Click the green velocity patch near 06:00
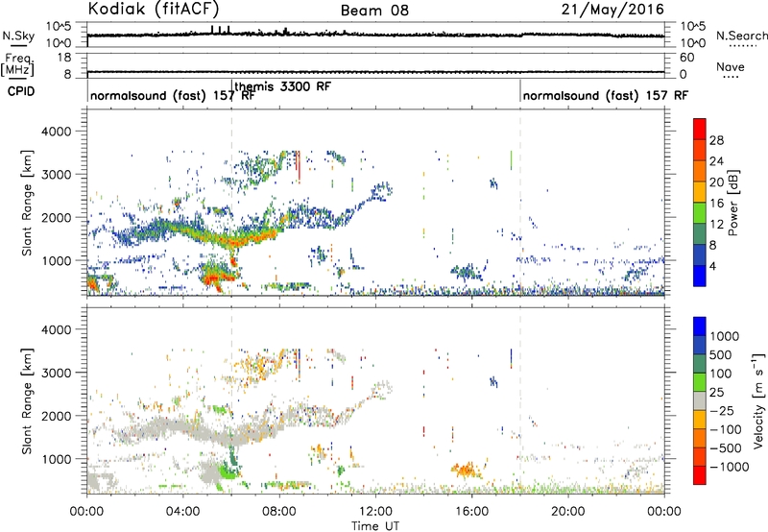The image size is (768, 532). [228, 472]
